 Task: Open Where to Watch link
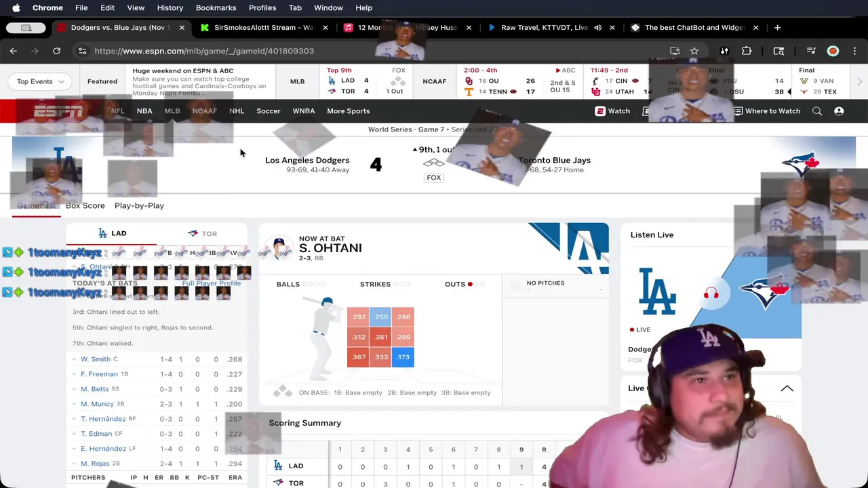pyautogui.click(x=766, y=111)
